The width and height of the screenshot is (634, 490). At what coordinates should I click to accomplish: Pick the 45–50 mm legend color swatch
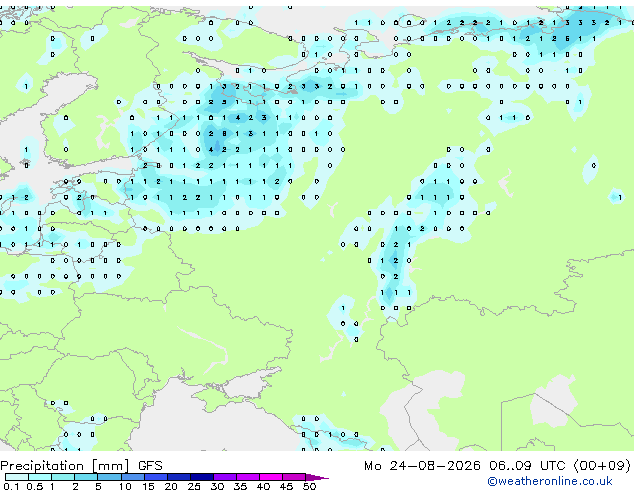[294, 477]
